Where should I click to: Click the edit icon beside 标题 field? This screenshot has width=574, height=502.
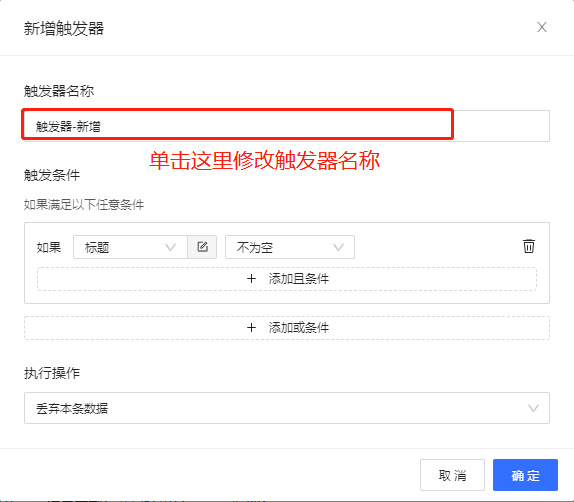[202, 247]
